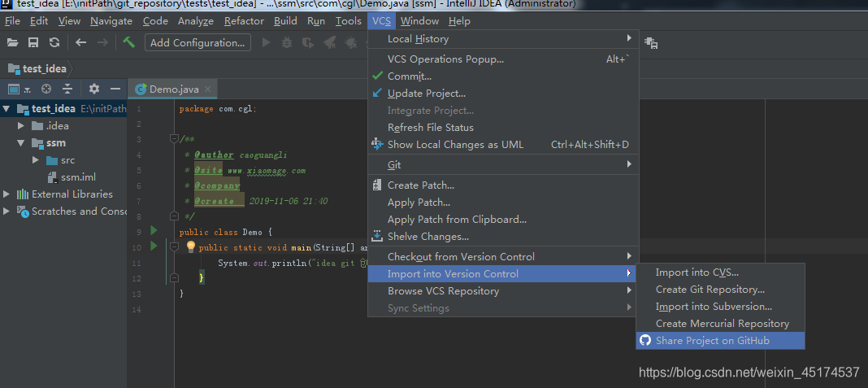
Task: Select VCS Operations Popup entry
Action: pos(503,59)
